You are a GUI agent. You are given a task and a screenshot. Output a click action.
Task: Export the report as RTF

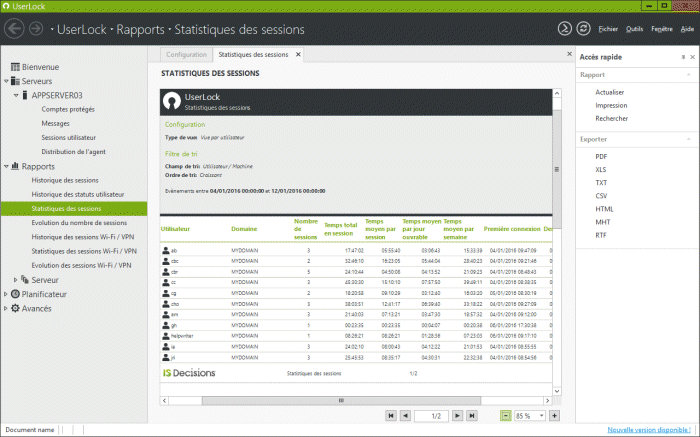click(x=600, y=235)
